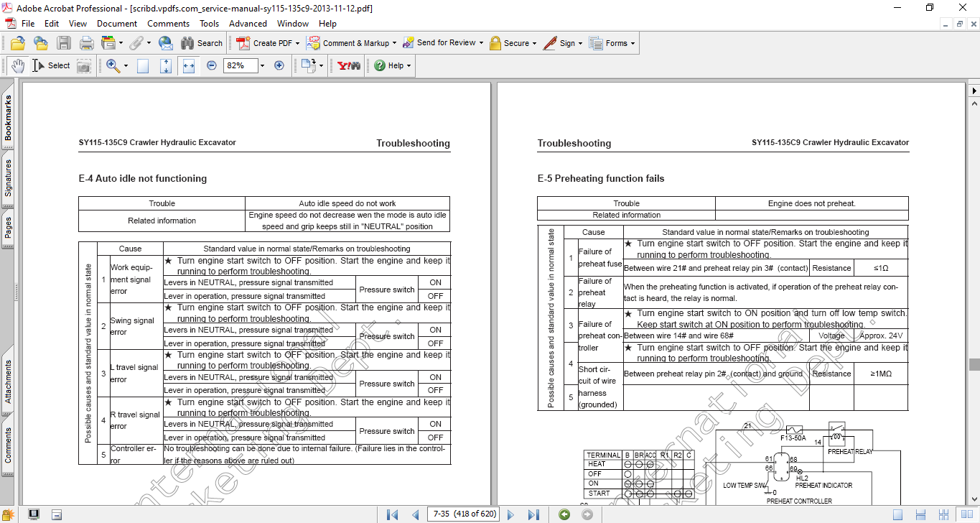
Task: Click the Zoom Out minus button
Action: (212, 65)
